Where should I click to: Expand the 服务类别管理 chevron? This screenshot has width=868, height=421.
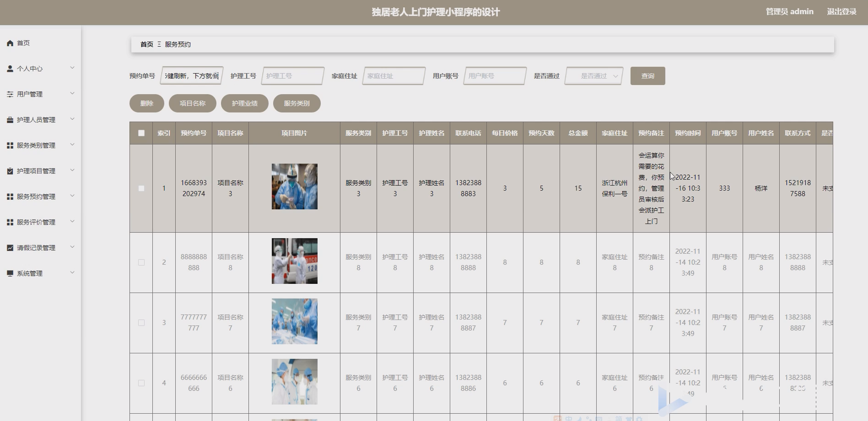click(x=72, y=145)
